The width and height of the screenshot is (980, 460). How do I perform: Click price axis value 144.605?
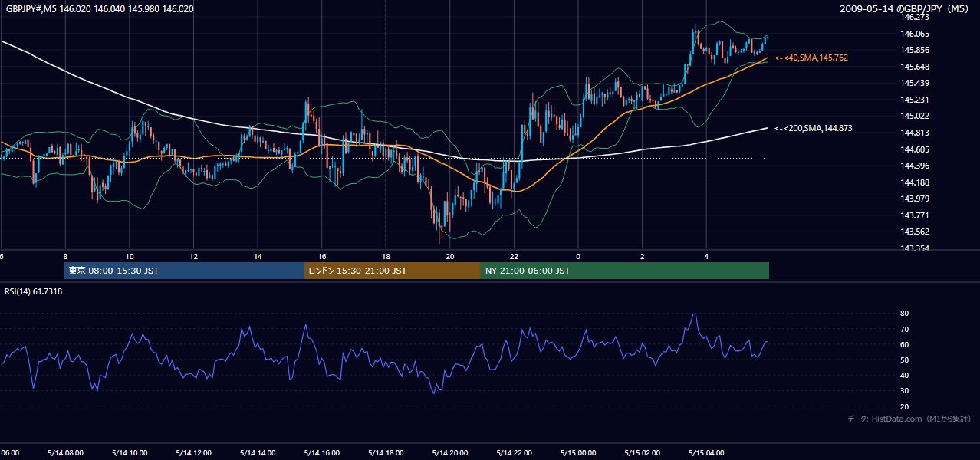click(916, 149)
